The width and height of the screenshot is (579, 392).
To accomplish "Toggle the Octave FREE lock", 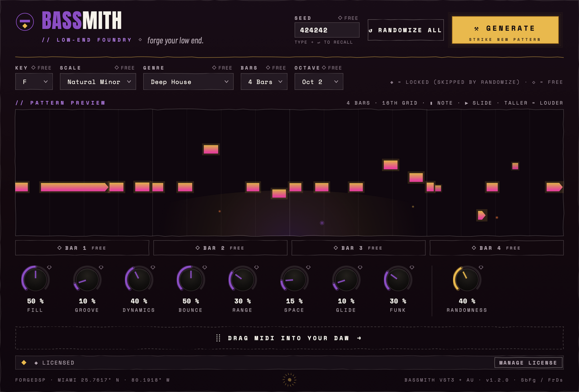I will [x=331, y=68].
